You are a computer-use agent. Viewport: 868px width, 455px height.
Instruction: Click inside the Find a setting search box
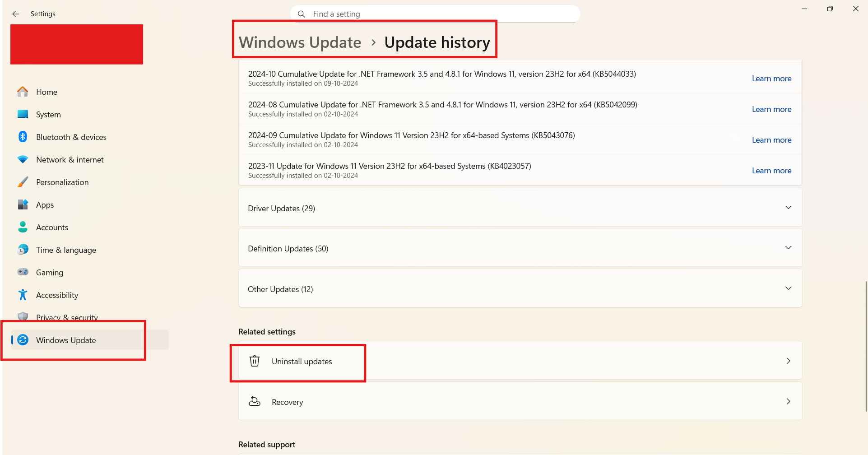[x=435, y=14]
